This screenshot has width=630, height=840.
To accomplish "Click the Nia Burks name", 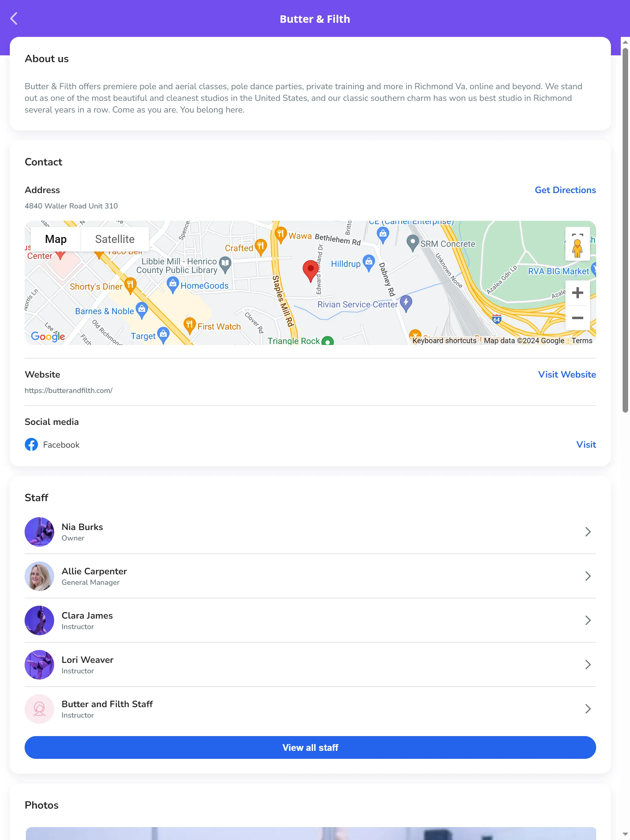I will 82,527.
